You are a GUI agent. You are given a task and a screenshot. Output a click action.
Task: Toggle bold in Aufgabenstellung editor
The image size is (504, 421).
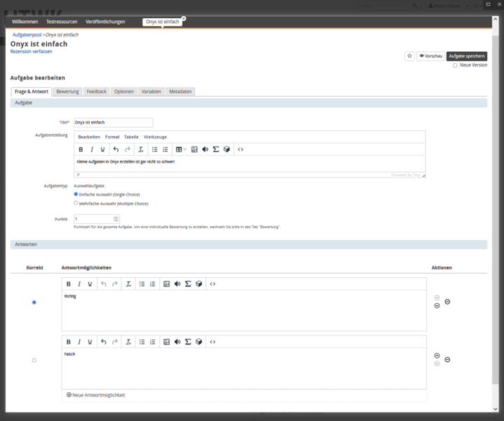pos(81,149)
